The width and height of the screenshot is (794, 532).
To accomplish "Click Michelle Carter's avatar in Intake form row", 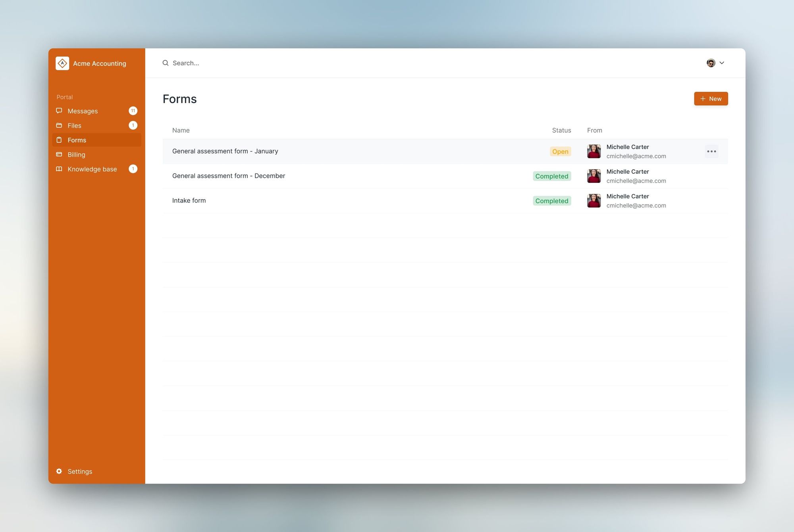I will tap(594, 201).
